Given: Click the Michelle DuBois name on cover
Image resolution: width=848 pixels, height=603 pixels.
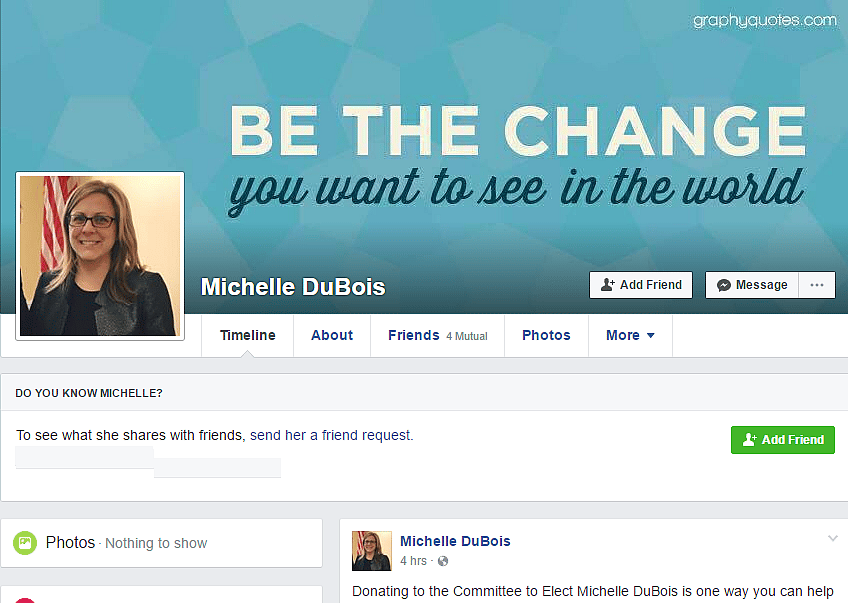Looking at the screenshot, I should (293, 287).
